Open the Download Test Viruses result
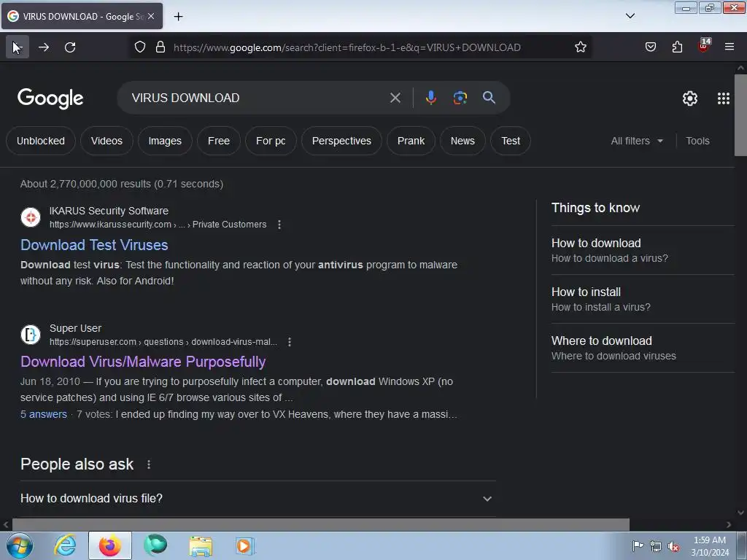The width and height of the screenshot is (747, 560). tap(94, 245)
